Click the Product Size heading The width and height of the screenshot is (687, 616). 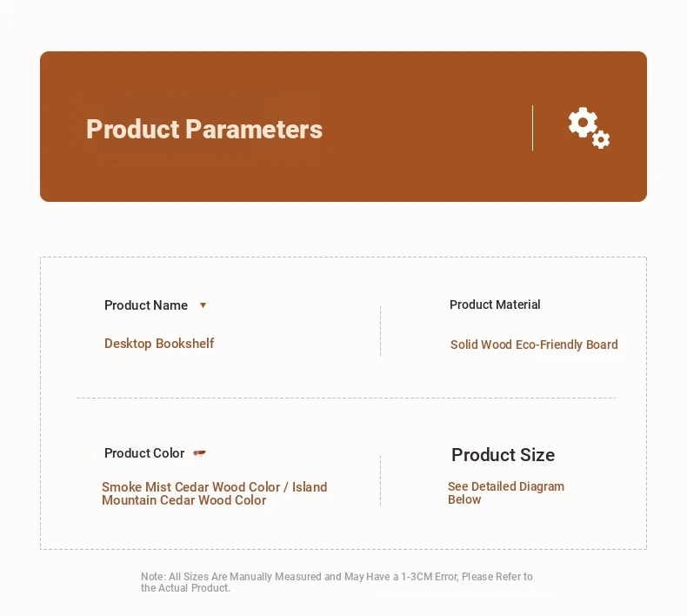503,455
